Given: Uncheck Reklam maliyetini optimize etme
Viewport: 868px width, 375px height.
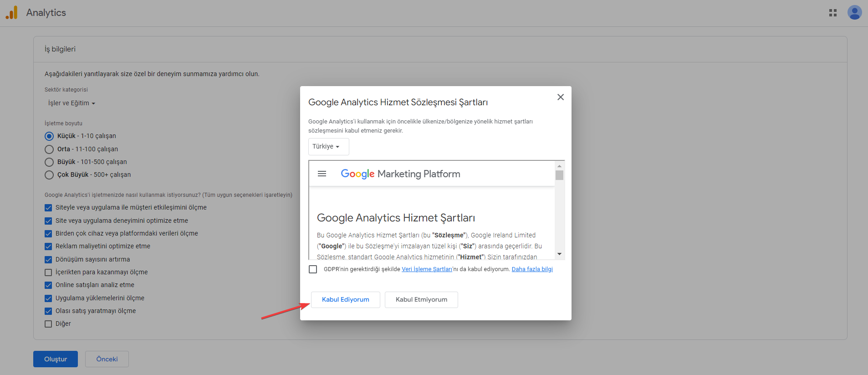Looking at the screenshot, I should [x=48, y=247].
